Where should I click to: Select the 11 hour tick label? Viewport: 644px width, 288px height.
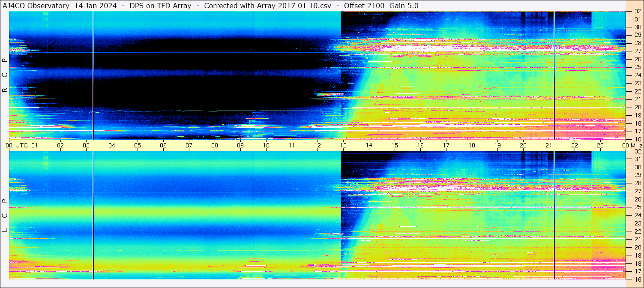(x=292, y=145)
